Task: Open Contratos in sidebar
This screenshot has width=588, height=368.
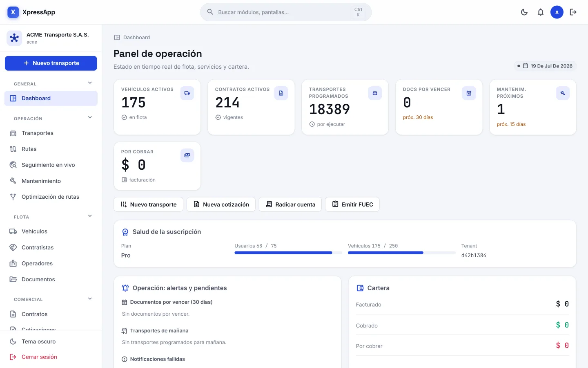Action: pos(51,314)
